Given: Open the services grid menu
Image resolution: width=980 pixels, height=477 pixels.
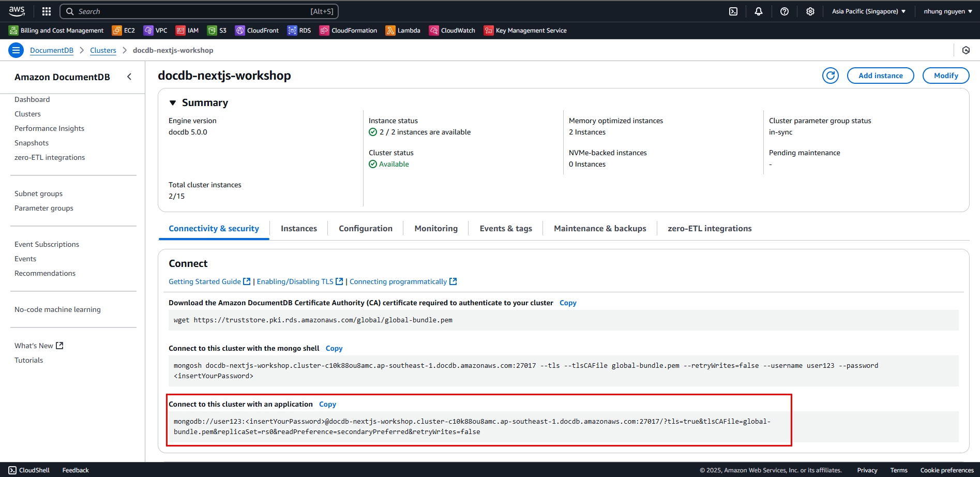Looking at the screenshot, I should click(47, 11).
